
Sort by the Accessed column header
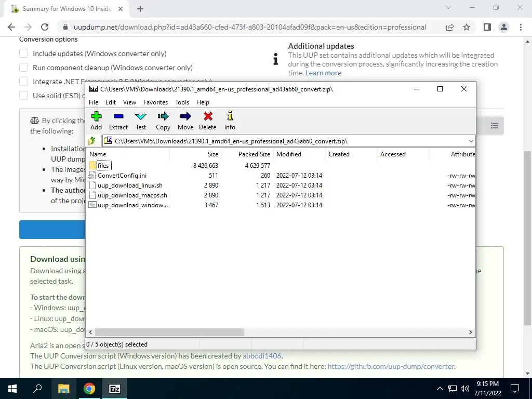coord(403,154)
